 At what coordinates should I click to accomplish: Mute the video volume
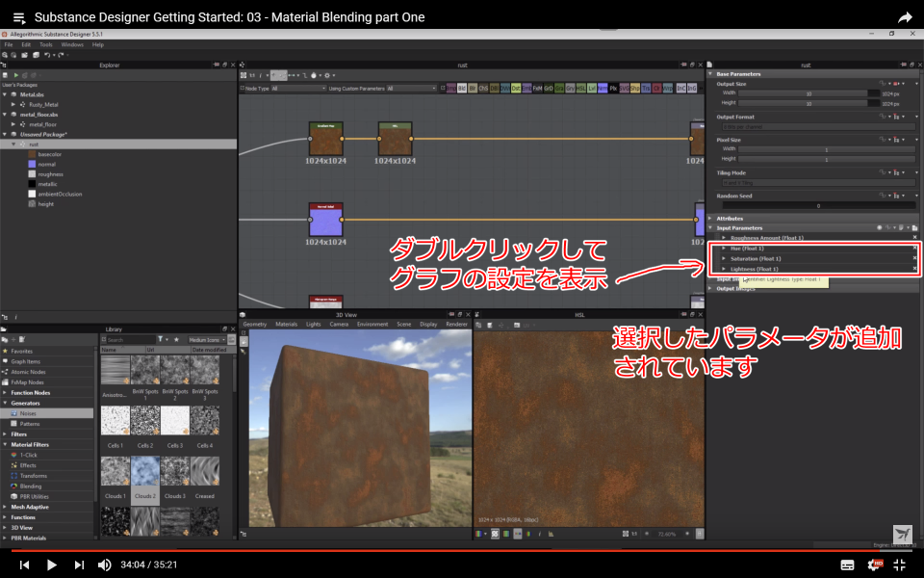(104, 565)
